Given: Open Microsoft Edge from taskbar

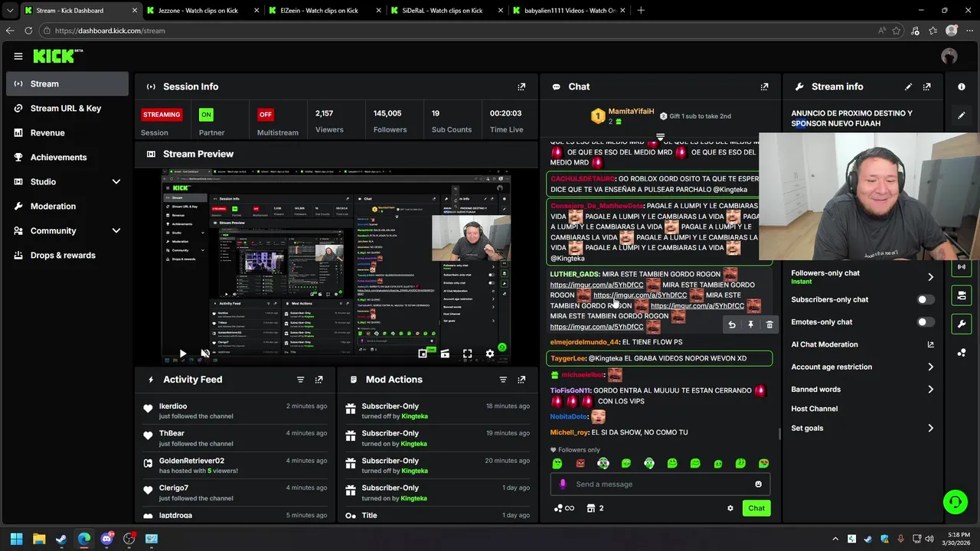Looking at the screenshot, I should [84, 539].
